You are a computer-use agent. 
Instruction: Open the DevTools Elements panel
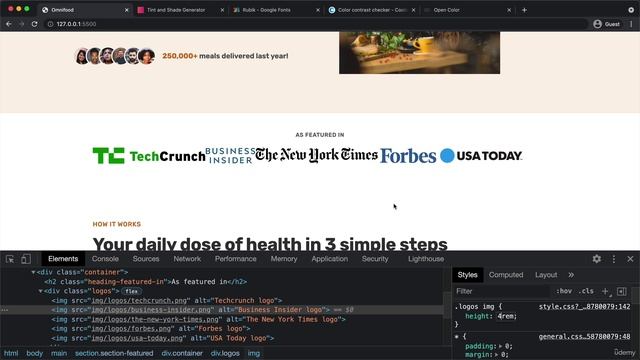click(63, 259)
